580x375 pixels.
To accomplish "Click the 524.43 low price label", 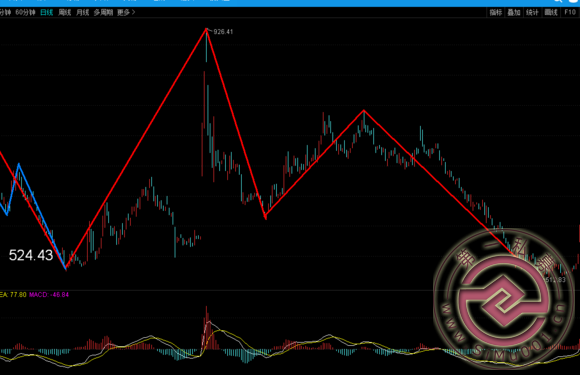I will (31, 255).
